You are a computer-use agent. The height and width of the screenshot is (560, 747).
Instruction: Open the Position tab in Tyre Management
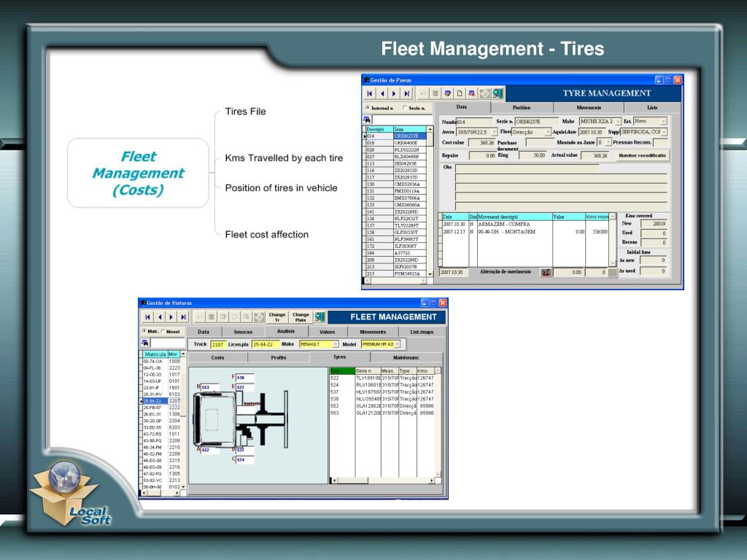[522, 108]
